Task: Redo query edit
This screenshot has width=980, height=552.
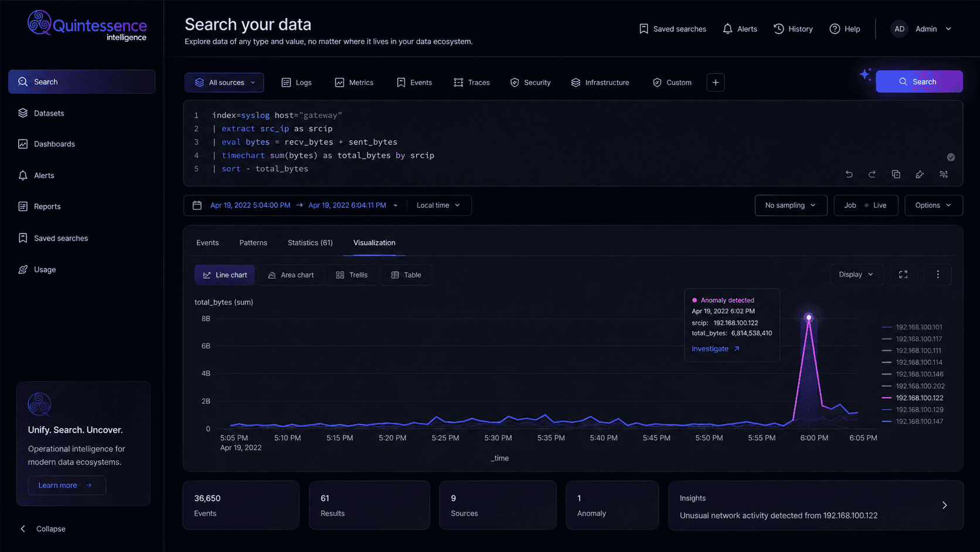Action: [x=872, y=174]
